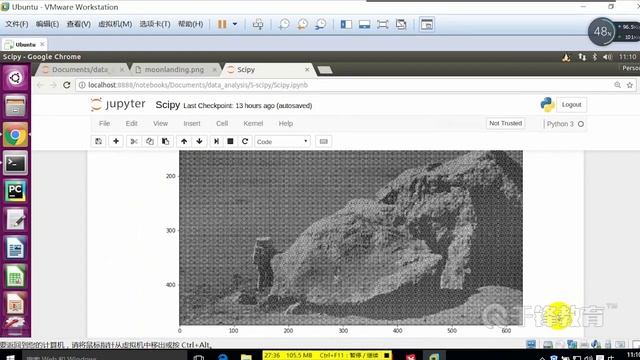This screenshot has height=360, width=640.
Task: Pause the virtual machine in VMware toolbar
Action: coord(222,24)
